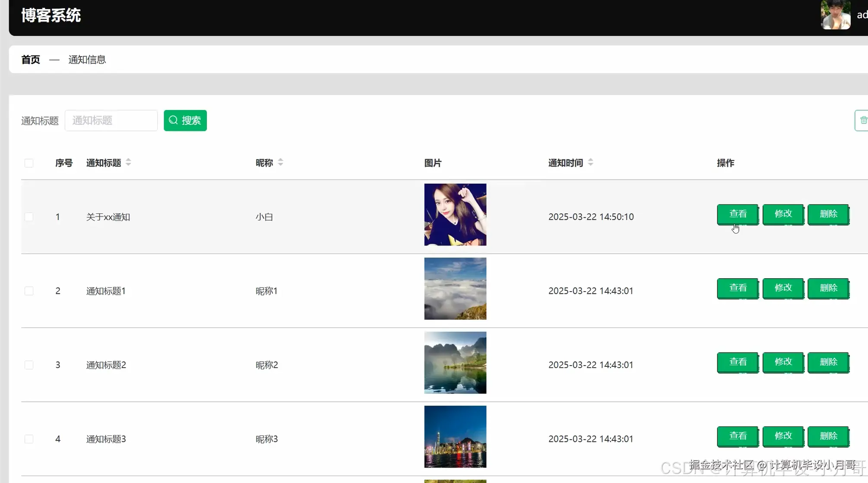Image resolution: width=868 pixels, height=483 pixels.
Task: Open the portrait thumbnail in row 1
Action: pyautogui.click(x=455, y=215)
